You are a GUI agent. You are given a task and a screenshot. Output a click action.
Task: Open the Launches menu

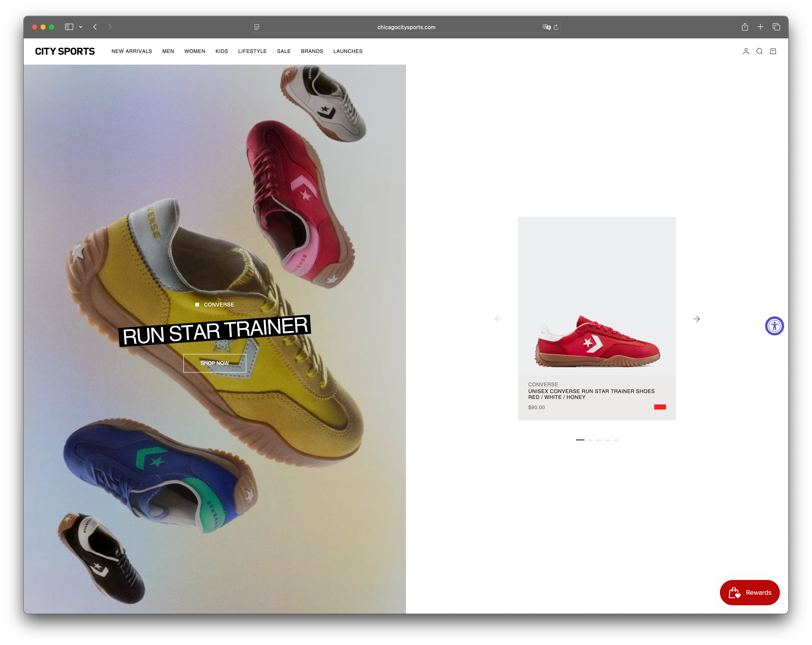point(348,51)
